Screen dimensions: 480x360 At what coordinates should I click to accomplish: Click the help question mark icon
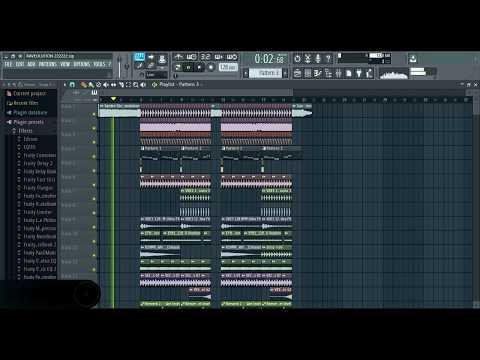(x=328, y=59)
